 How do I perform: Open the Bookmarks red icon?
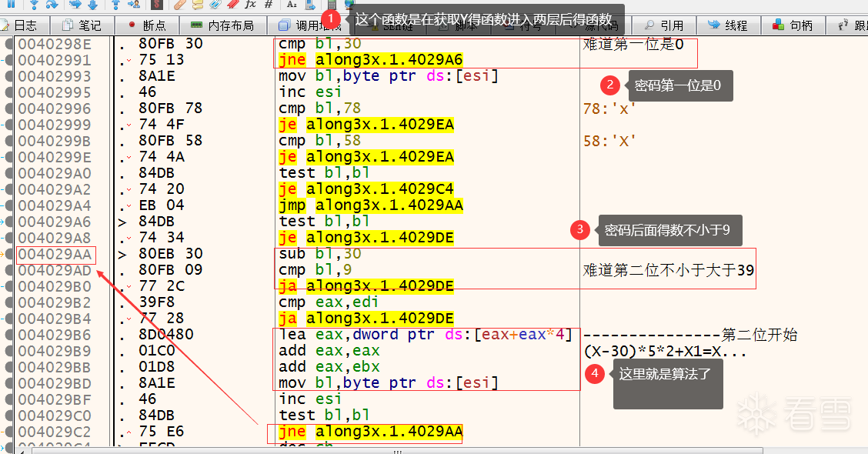233,4
